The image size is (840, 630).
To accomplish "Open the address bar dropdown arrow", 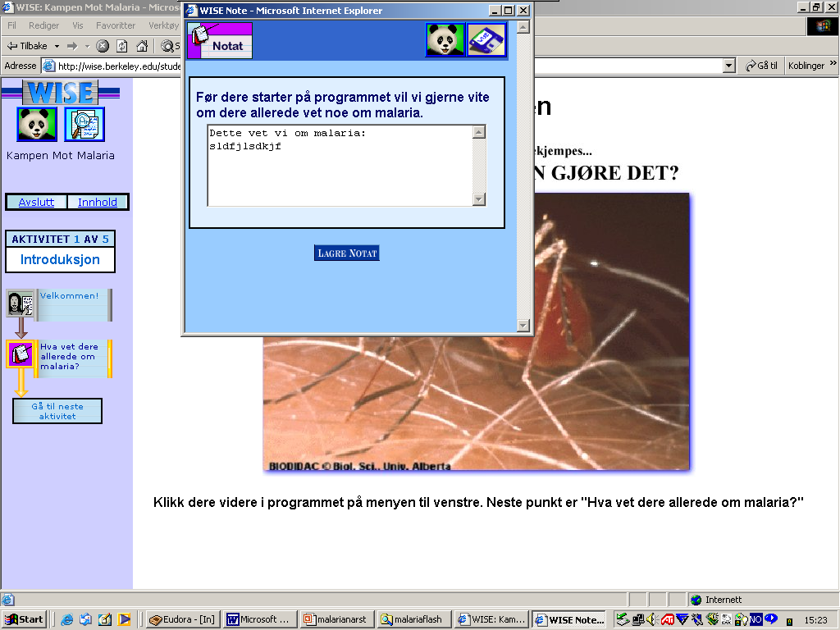I will tap(728, 66).
